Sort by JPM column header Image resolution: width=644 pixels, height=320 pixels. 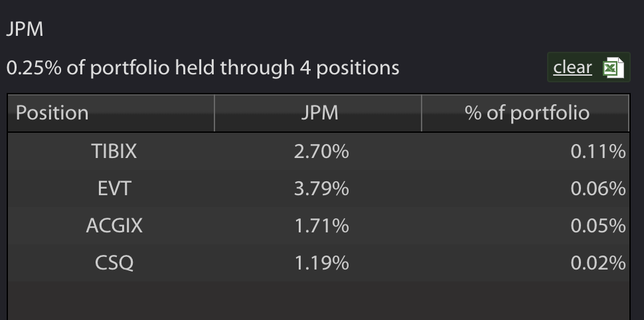(318, 113)
